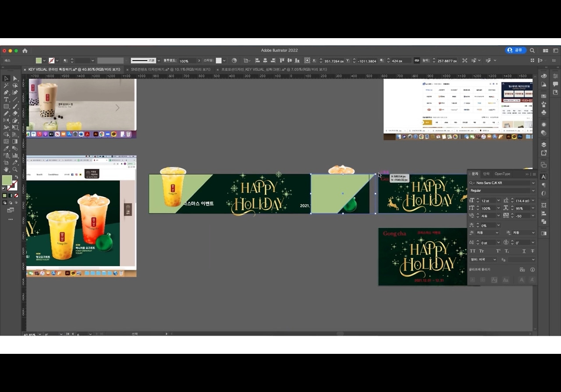The height and width of the screenshot is (392, 561).
Task: Open the 95% horizontal scale dropdown
Action: coord(533,208)
